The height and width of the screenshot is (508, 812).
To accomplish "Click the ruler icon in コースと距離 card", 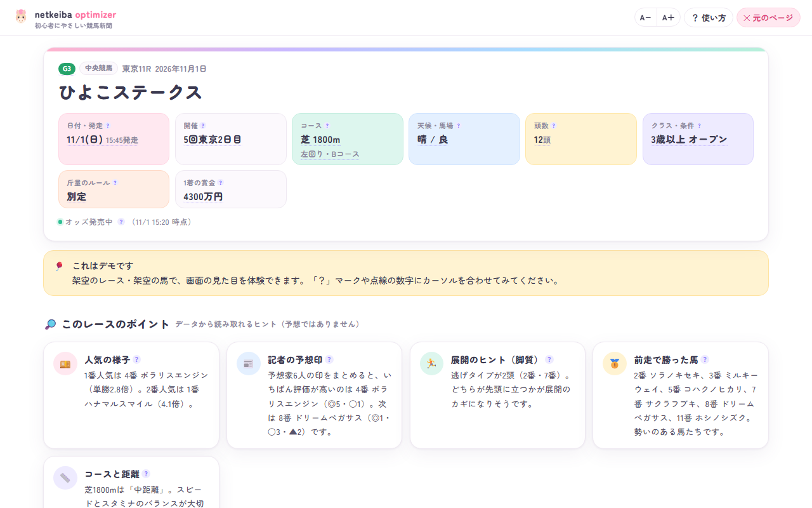I will tap(65, 478).
